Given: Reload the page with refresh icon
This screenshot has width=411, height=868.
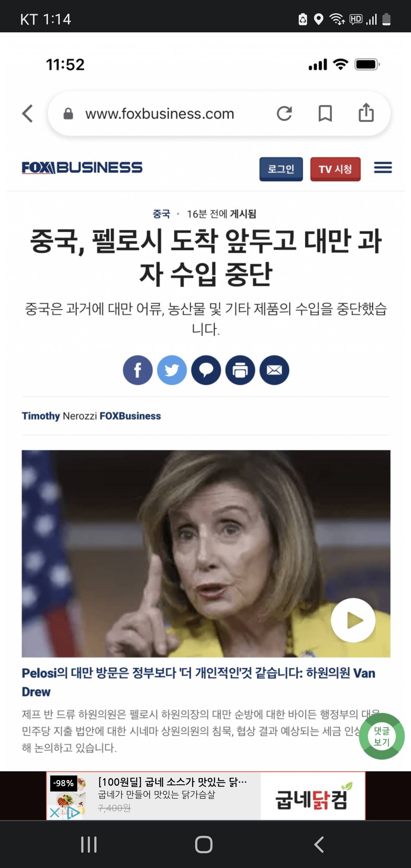Looking at the screenshot, I should coord(284,113).
